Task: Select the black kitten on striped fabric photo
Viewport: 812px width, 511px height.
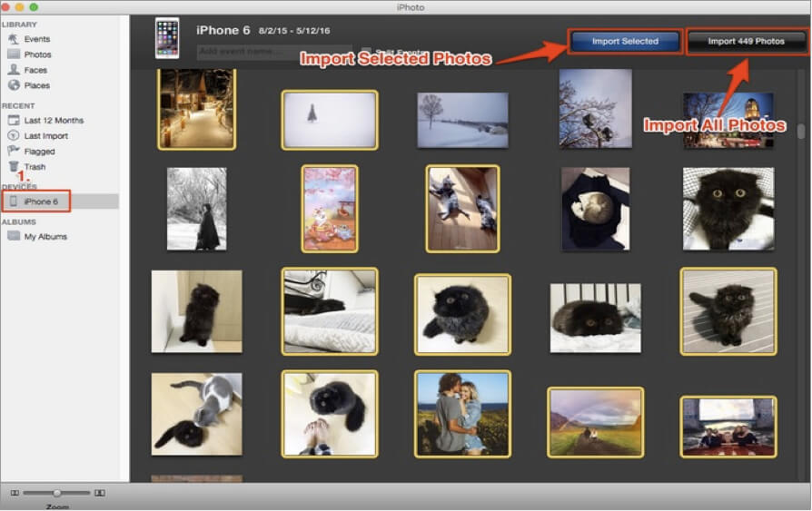Action: pyautogui.click(x=728, y=311)
